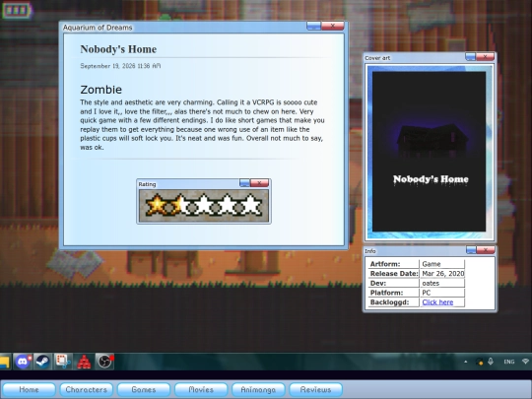Click the fourth rating star
The image size is (532, 399).
227,205
